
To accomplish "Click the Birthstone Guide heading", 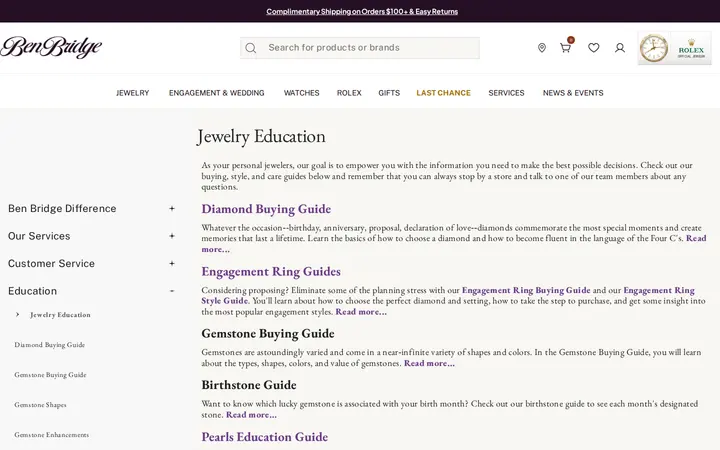I will (249, 385).
